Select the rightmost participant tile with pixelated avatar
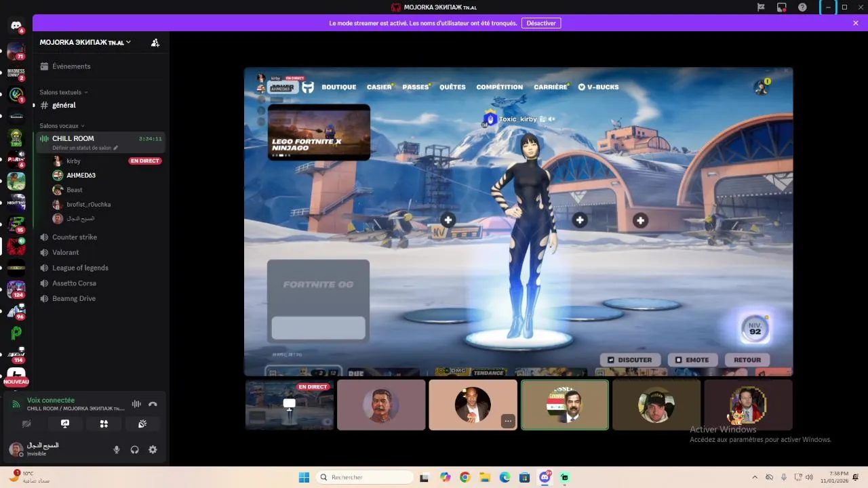Image resolution: width=868 pixels, height=488 pixels. point(748,405)
